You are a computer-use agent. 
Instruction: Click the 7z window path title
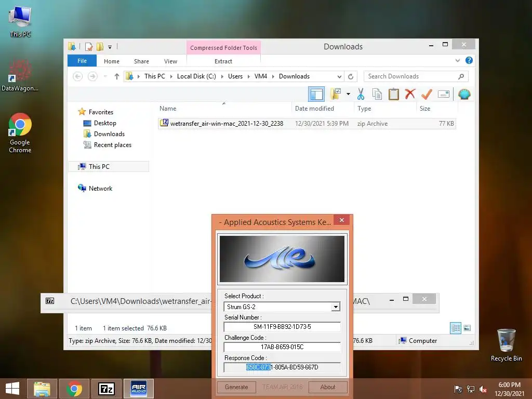(x=140, y=301)
